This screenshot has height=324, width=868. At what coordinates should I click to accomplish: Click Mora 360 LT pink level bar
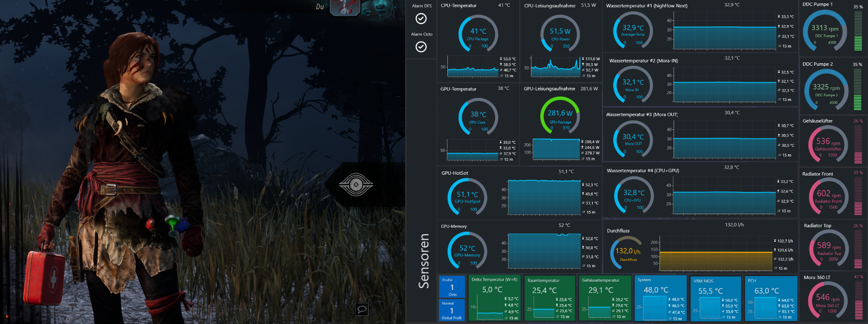[858, 300]
